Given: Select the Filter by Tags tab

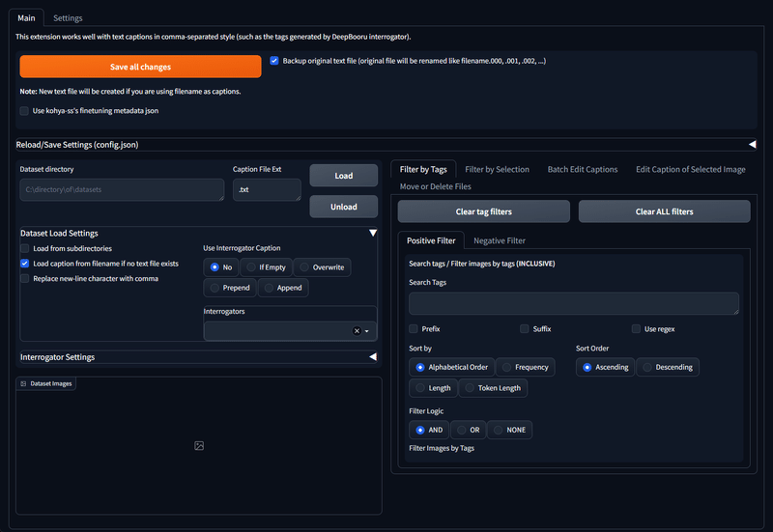Looking at the screenshot, I should tap(423, 170).
